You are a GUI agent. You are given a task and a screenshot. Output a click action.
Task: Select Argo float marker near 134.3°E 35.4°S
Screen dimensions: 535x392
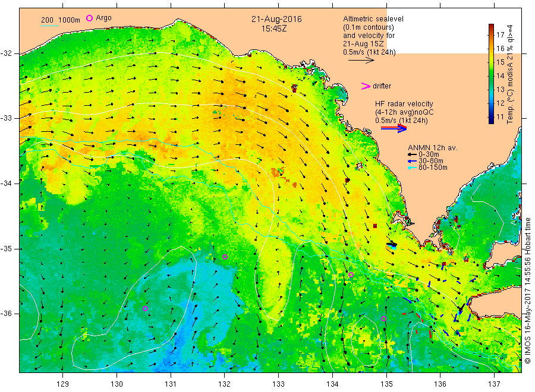(x=351, y=274)
